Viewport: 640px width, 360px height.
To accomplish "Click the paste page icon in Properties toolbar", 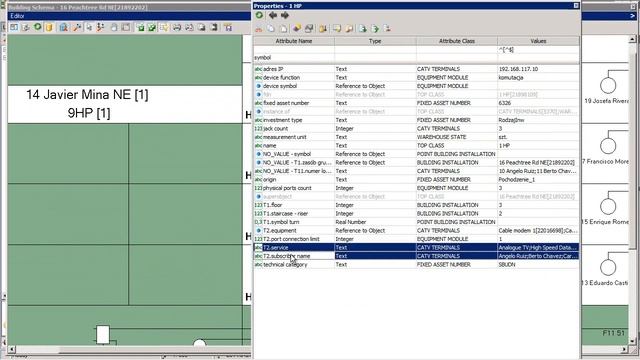I will coord(283,29).
